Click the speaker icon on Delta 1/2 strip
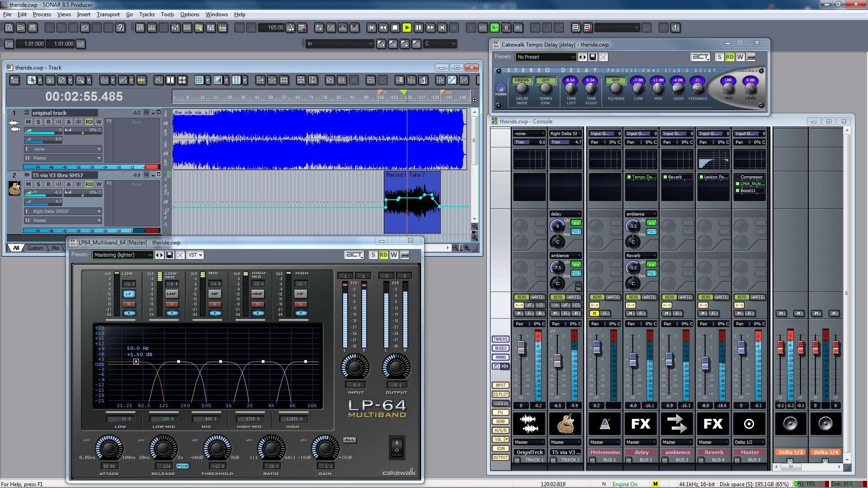Screen dimensions: 868x488 (x=790, y=424)
